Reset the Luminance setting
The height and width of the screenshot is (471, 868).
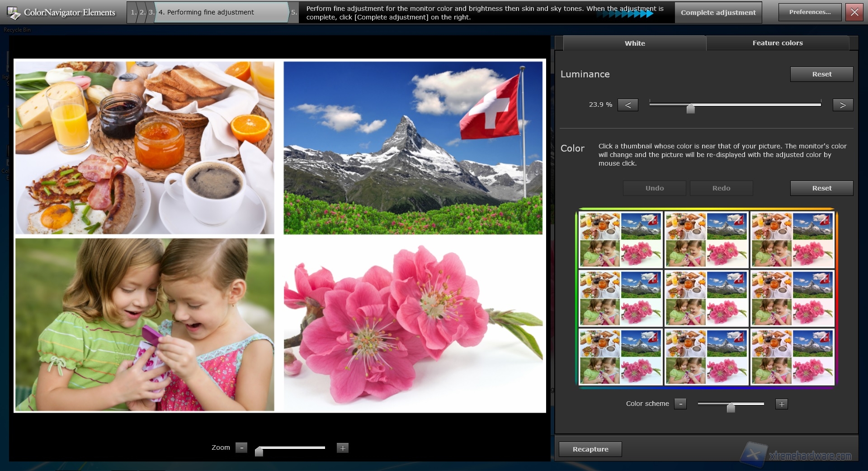(x=821, y=74)
